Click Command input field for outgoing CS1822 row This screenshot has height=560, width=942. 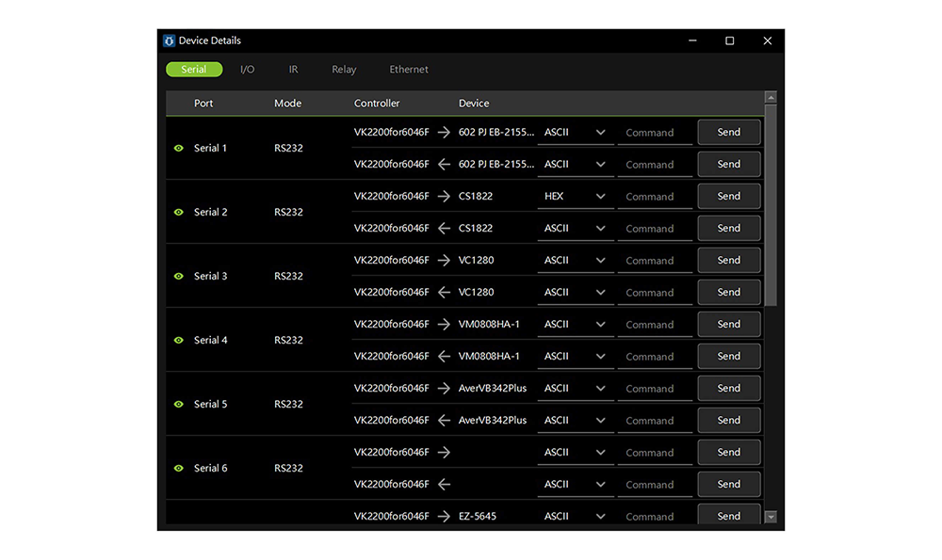click(655, 197)
